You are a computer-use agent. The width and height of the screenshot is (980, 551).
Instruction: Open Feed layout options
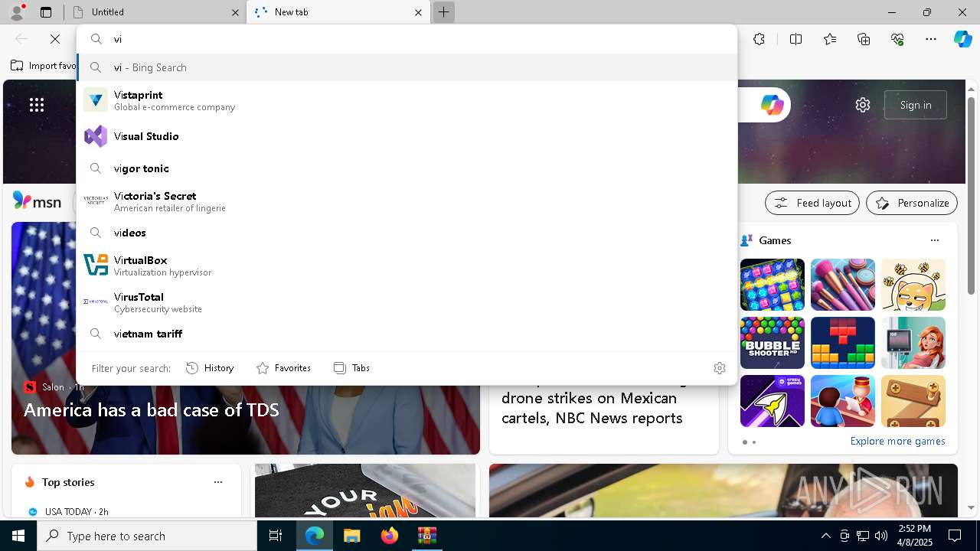click(x=812, y=203)
